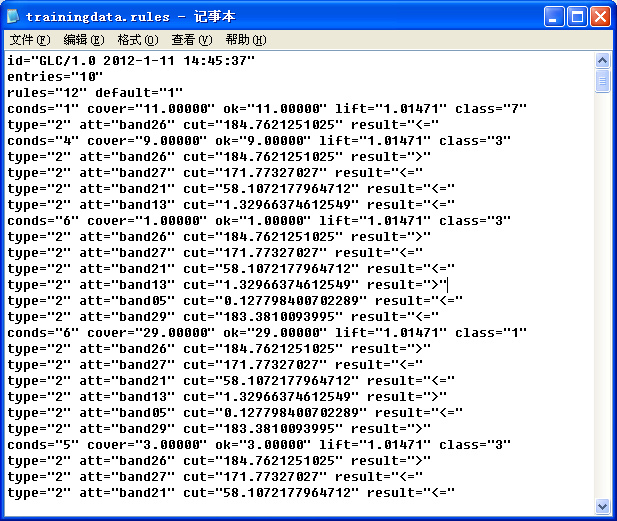Open the 帮助(H) menu
Screen dimensions: 617x521
[x=246, y=40]
